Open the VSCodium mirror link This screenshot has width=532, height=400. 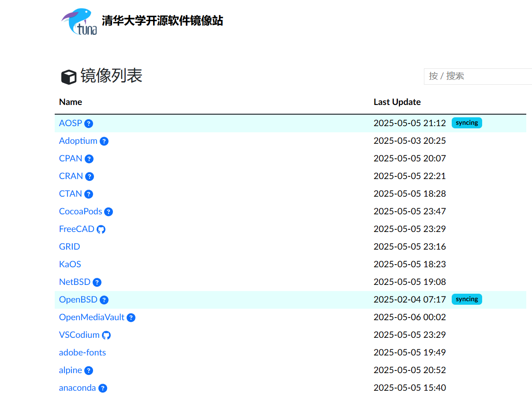[79, 335]
